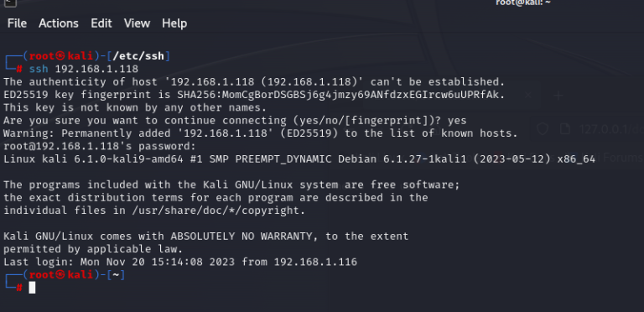Click the root@kali window title text
644x312 pixels.
point(523,3)
